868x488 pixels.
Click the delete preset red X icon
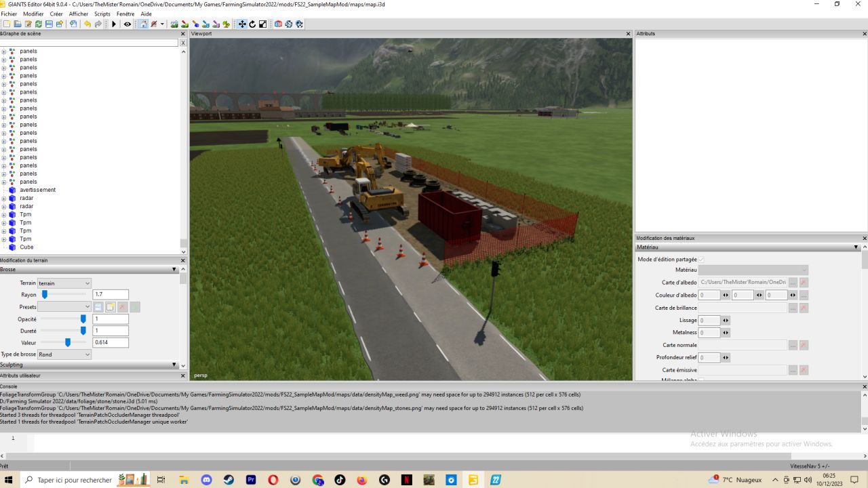pos(123,307)
